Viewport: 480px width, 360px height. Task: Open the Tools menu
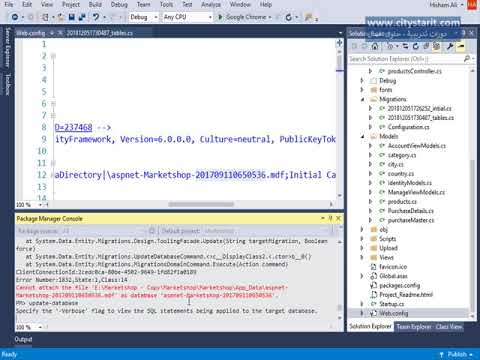(x=166, y=5)
